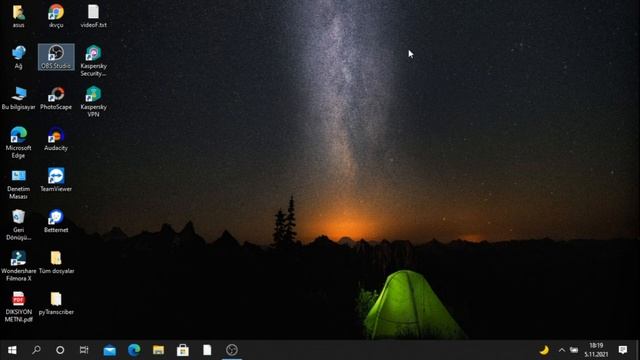Open Edge from the taskbar

(x=134, y=350)
